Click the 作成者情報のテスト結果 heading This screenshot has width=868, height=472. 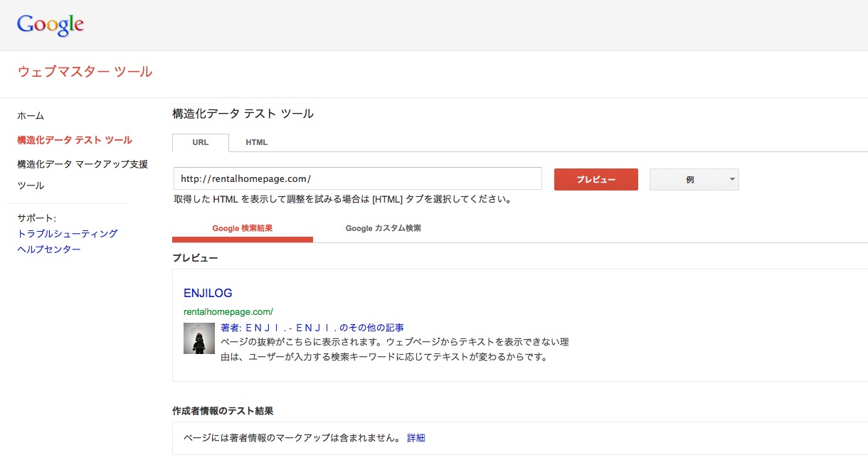coord(223,411)
